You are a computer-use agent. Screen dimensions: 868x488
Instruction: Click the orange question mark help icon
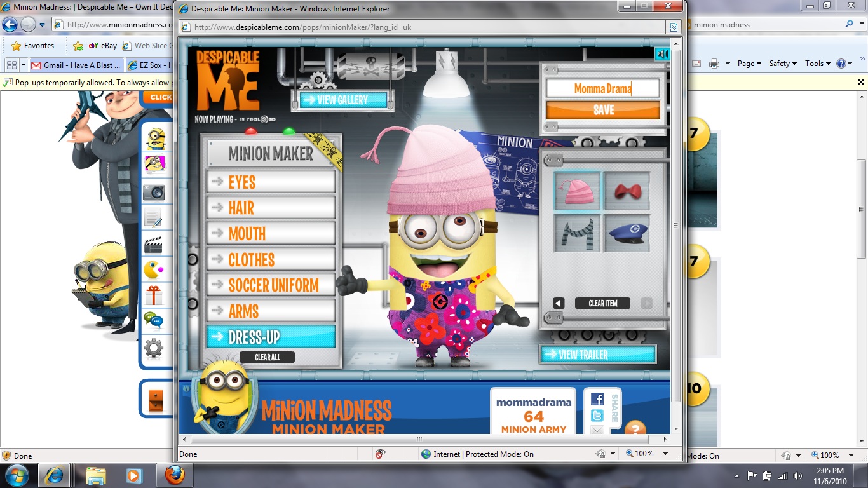[635, 428]
